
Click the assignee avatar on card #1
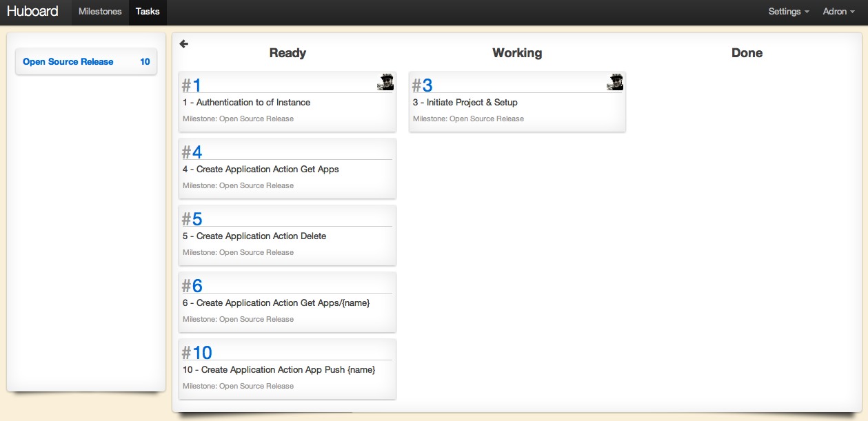coord(386,81)
